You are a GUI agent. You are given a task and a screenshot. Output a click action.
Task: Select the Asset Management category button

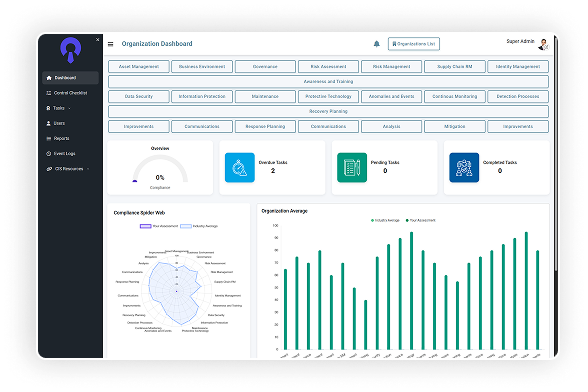point(139,66)
